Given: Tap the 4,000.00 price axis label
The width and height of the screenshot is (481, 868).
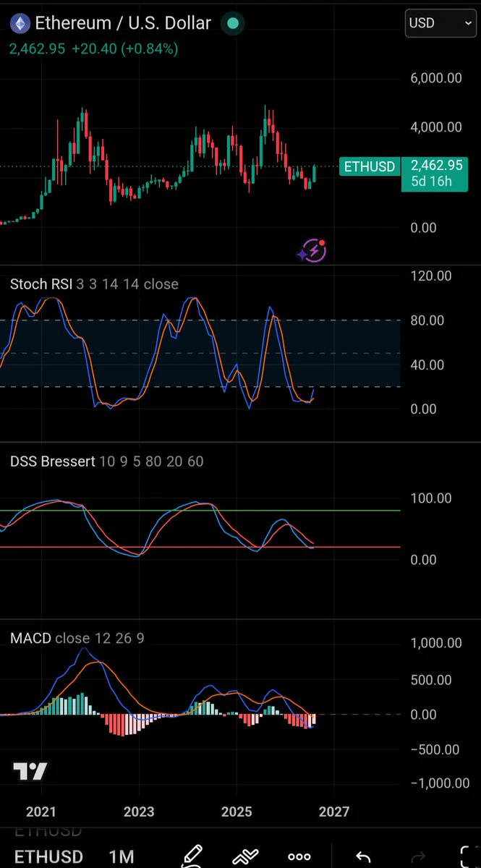Looking at the screenshot, I should [x=435, y=127].
